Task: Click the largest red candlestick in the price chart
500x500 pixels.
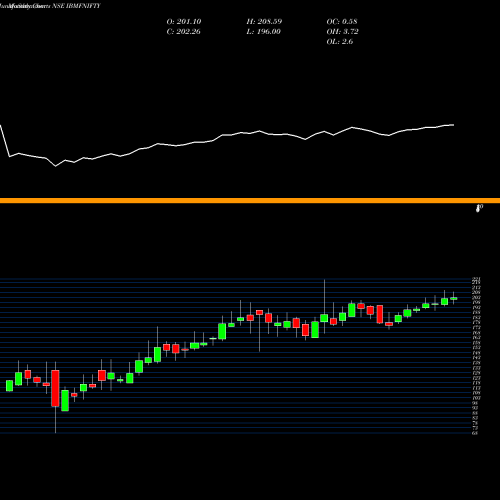Action: point(55,388)
